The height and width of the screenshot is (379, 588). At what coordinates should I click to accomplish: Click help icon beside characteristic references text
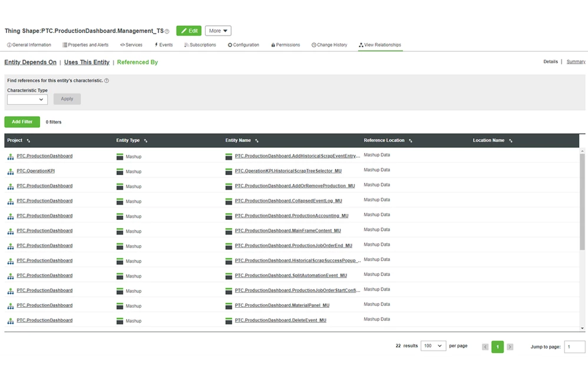[107, 81]
